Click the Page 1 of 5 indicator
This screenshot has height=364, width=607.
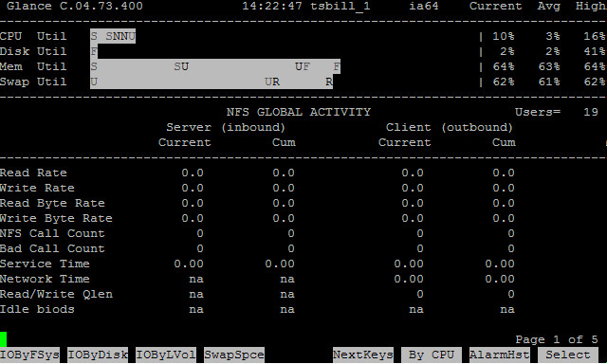(x=557, y=339)
